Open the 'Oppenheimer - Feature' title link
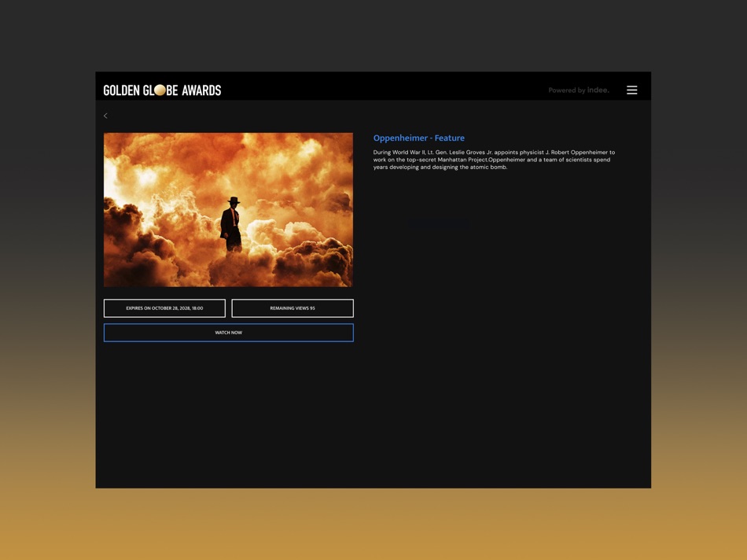This screenshot has height=560, width=747. click(418, 138)
